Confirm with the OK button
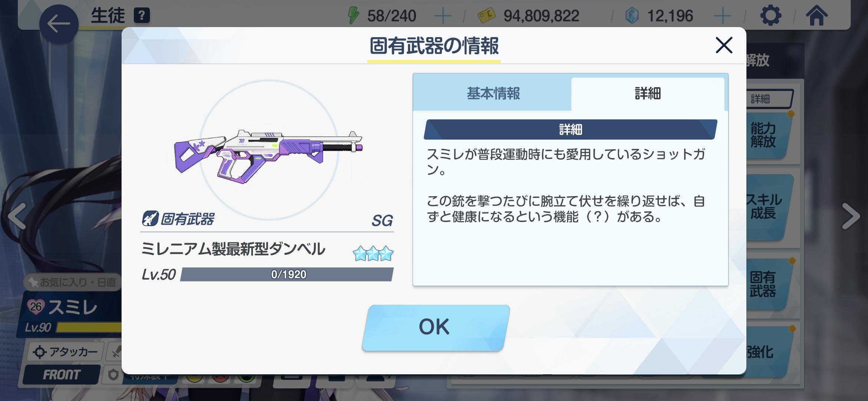The height and width of the screenshot is (401, 868). [435, 327]
